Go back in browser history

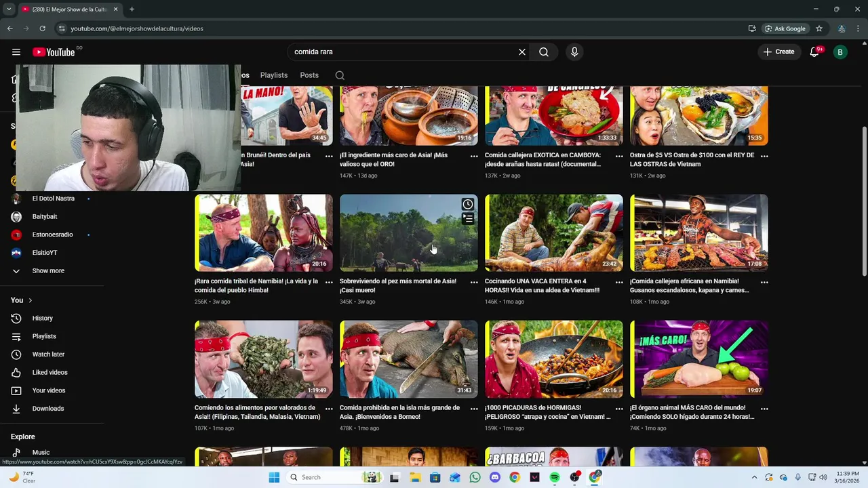point(9,28)
